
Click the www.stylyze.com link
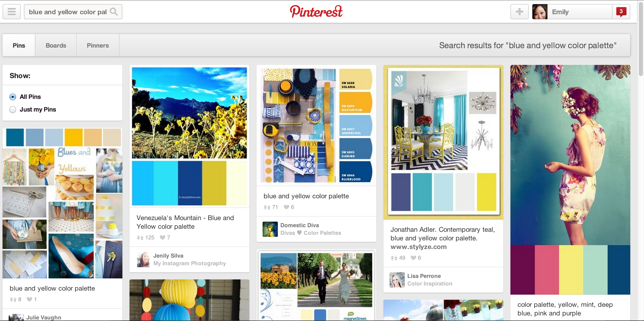pos(418,247)
